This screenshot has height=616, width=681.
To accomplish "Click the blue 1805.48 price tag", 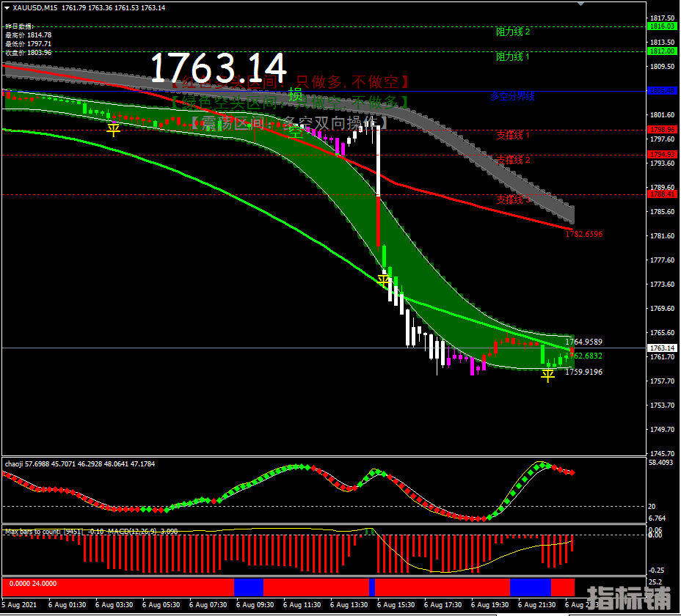I will pyautogui.click(x=663, y=91).
